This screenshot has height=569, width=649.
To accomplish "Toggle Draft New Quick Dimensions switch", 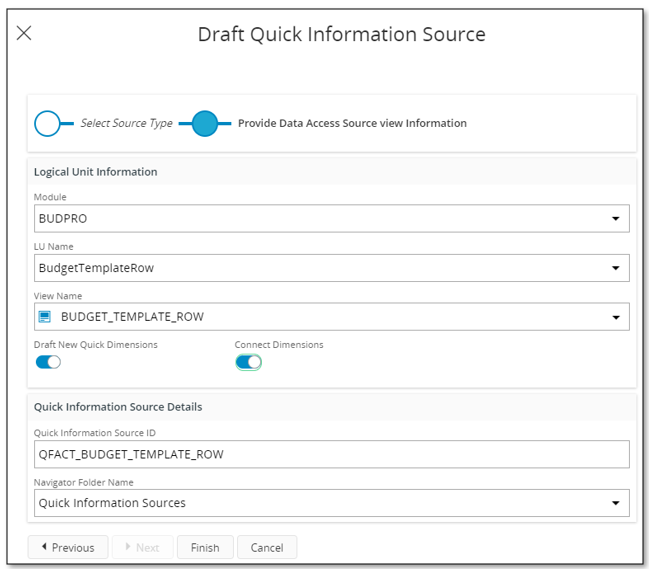I will (x=48, y=362).
